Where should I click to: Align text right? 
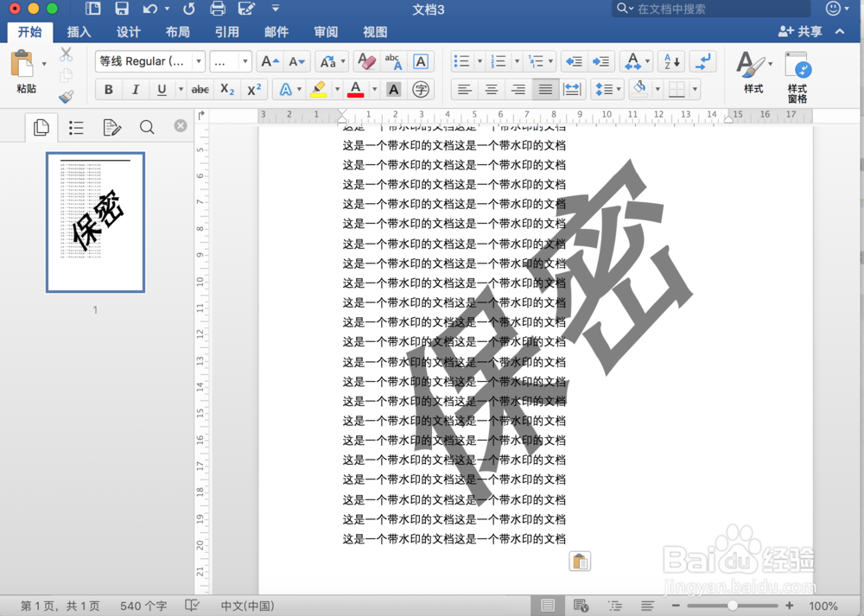(518, 89)
